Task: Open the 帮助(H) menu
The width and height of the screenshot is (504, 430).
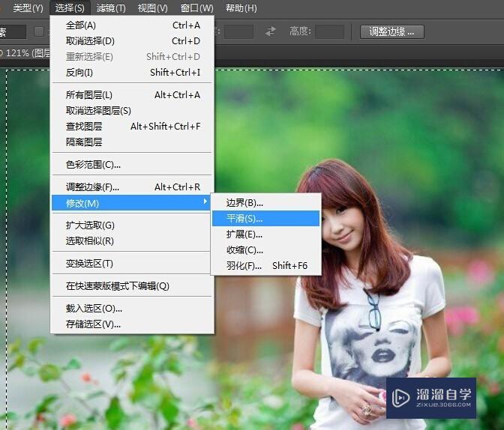Action: coord(241,8)
